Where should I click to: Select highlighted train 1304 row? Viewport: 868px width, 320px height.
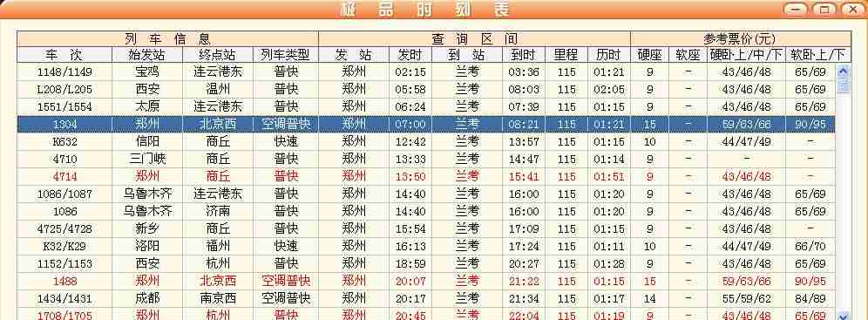tap(426, 124)
